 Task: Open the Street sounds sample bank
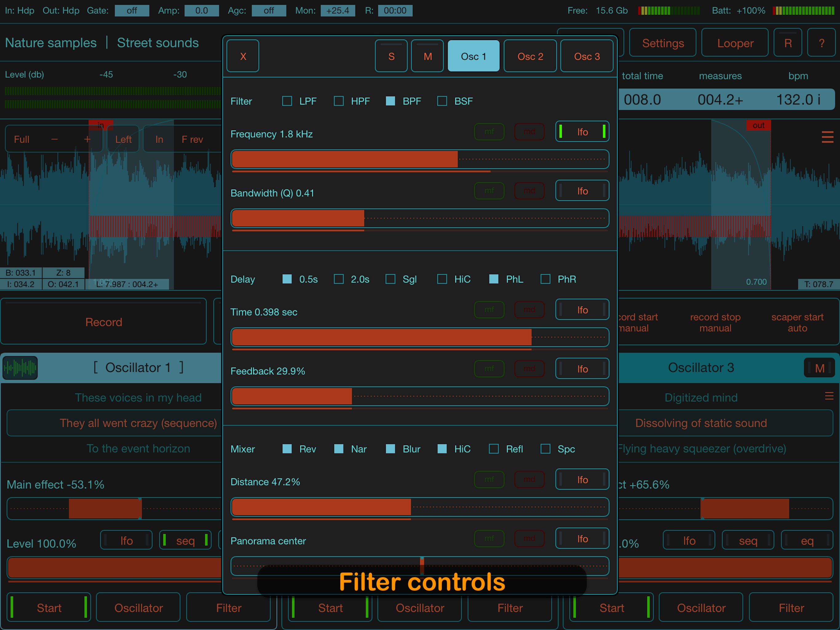tap(158, 42)
